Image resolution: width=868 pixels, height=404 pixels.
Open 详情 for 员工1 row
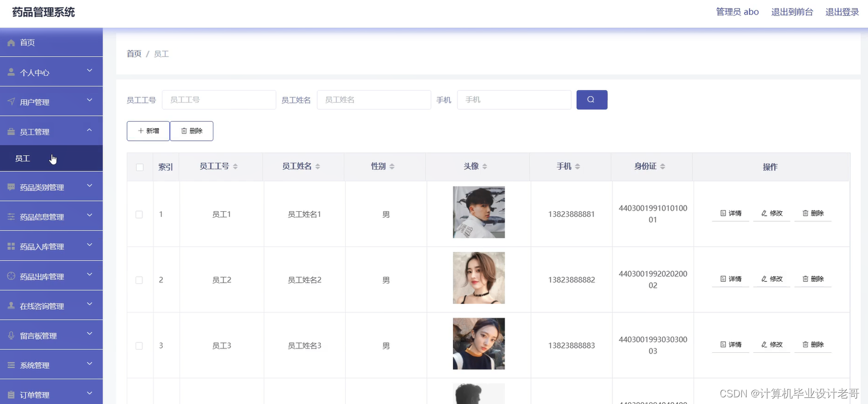click(731, 213)
